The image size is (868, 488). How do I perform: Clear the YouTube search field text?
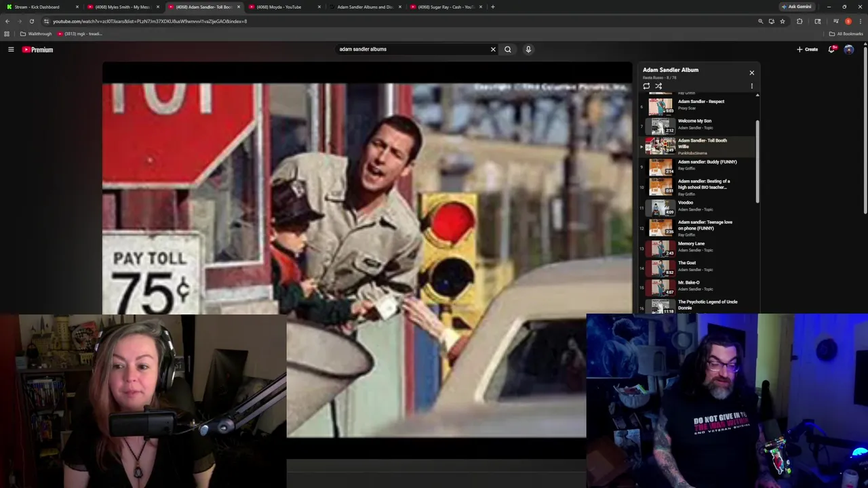click(493, 49)
